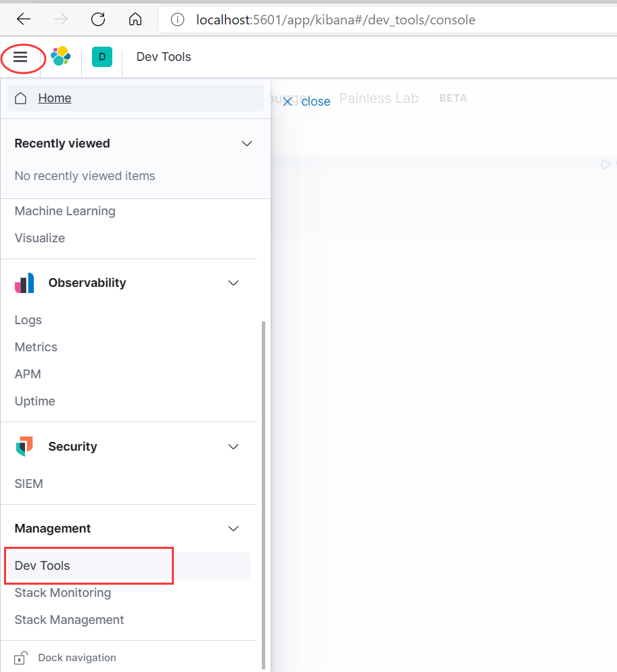This screenshot has width=617, height=672.
Task: Reload the page with the refresh icon
Action: [98, 19]
